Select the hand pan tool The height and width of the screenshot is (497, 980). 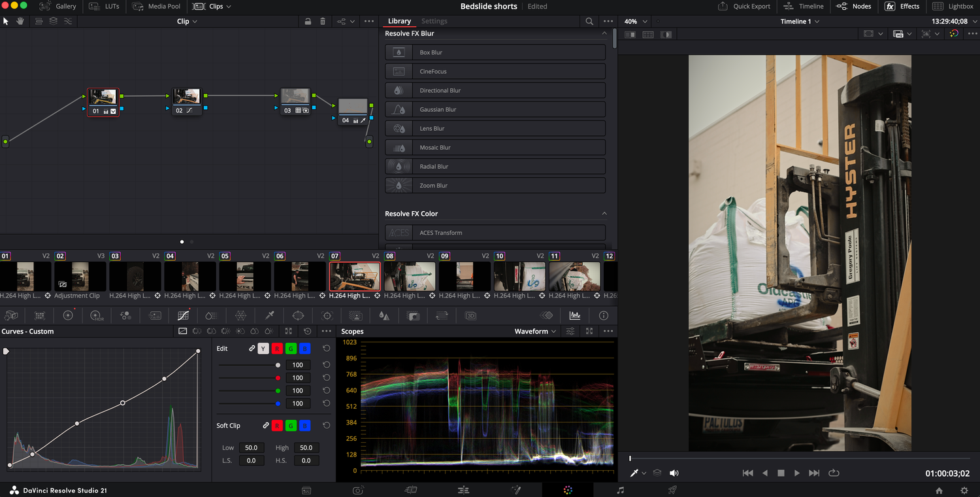click(20, 21)
